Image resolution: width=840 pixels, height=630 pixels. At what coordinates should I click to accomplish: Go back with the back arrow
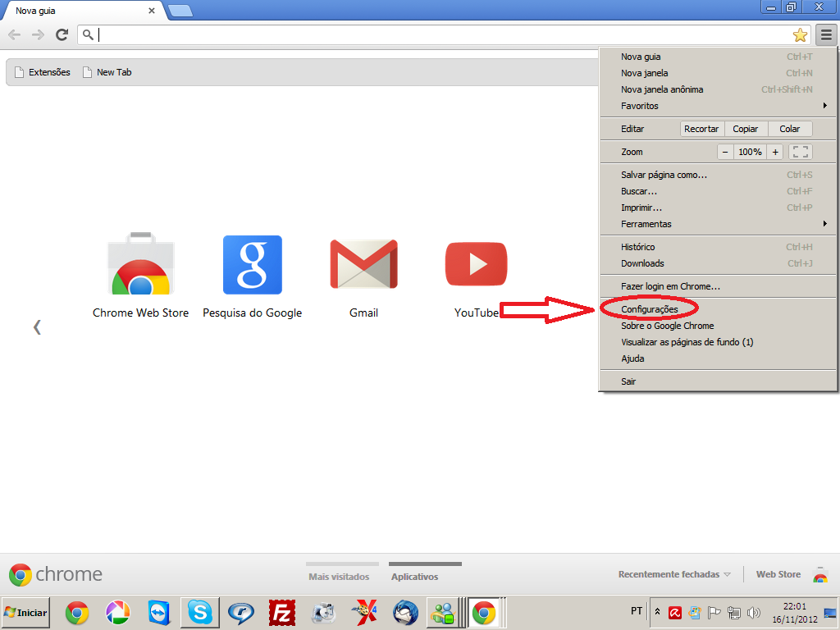click(x=15, y=34)
